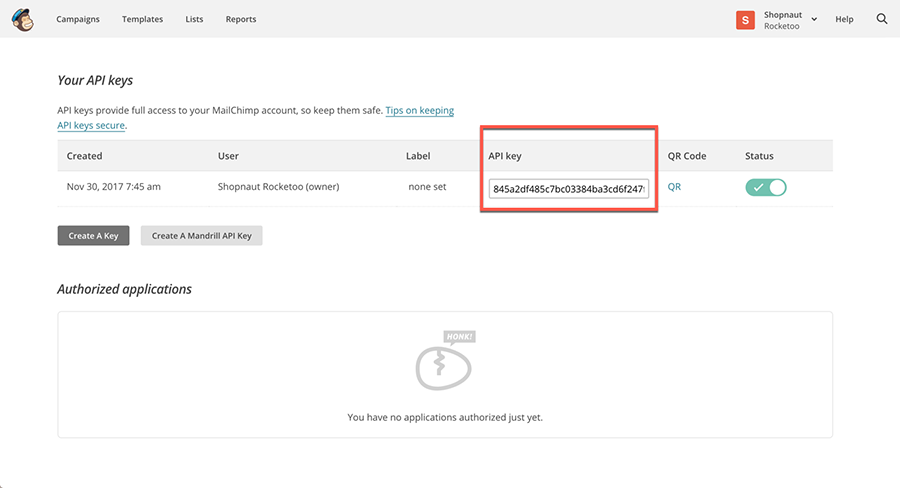Click the QR link in QR Code column
Image resolution: width=900 pixels, height=488 pixels.
[x=674, y=187]
